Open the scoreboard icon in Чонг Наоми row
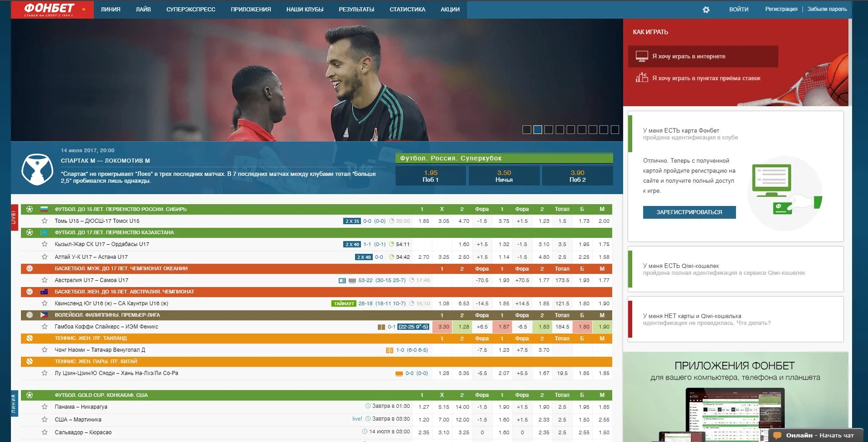Viewport: 868px width, 442px height. (x=390, y=350)
